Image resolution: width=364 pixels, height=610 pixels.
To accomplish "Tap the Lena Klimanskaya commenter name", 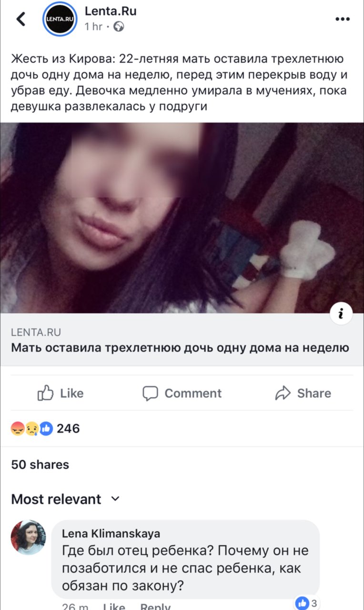I will (x=111, y=533).
